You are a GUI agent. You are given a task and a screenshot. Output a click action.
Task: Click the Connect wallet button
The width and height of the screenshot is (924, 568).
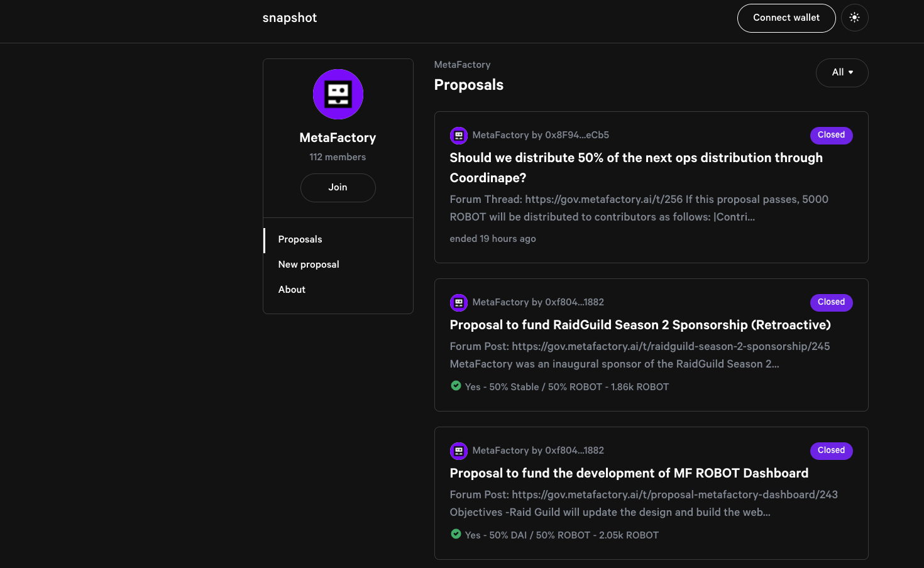tap(786, 18)
